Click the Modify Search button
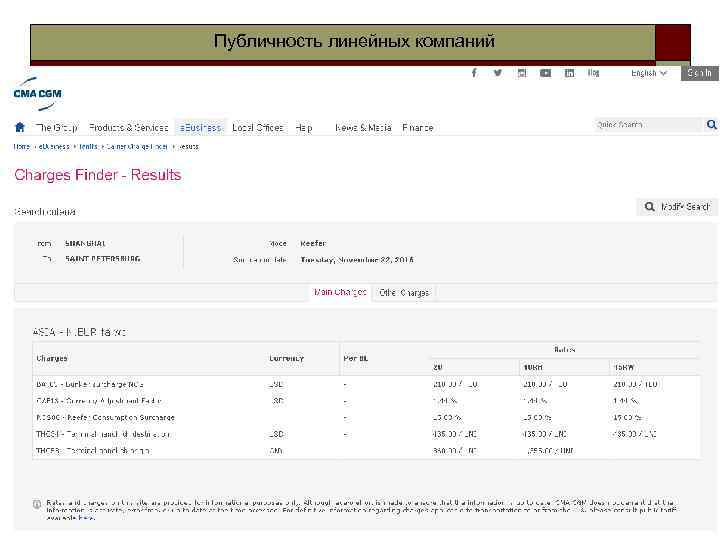This screenshot has height=540, width=720. (x=676, y=207)
